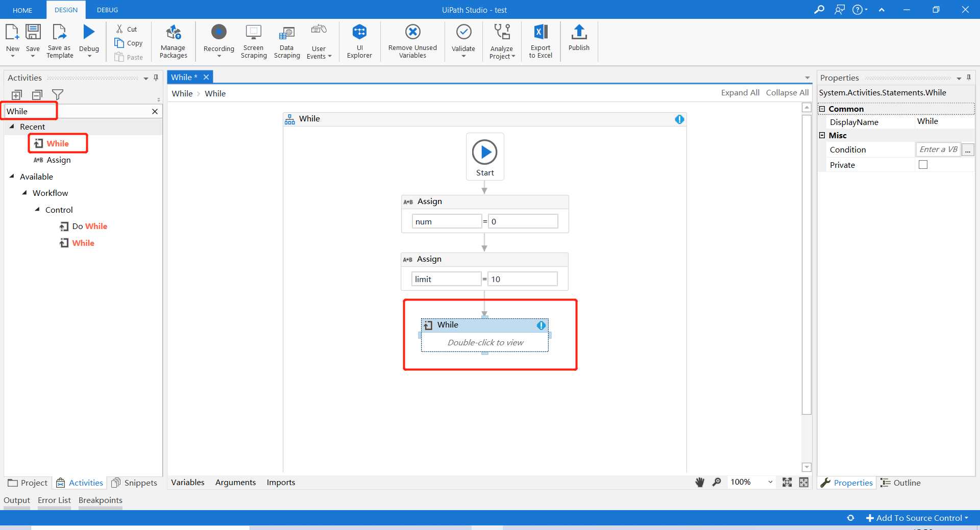Open the UI Explorer tool
The width and height of the screenshot is (980, 530).
coord(359,41)
